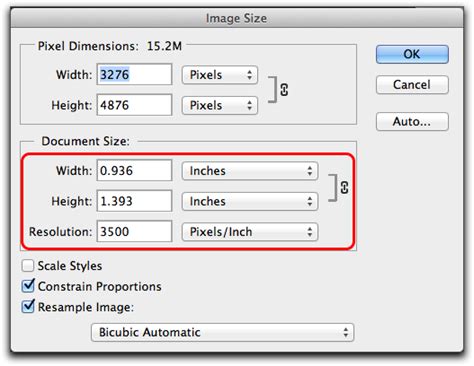Image resolution: width=474 pixels, height=366 pixels.
Task: Click pixel Width field showing 3276
Action: [134, 74]
